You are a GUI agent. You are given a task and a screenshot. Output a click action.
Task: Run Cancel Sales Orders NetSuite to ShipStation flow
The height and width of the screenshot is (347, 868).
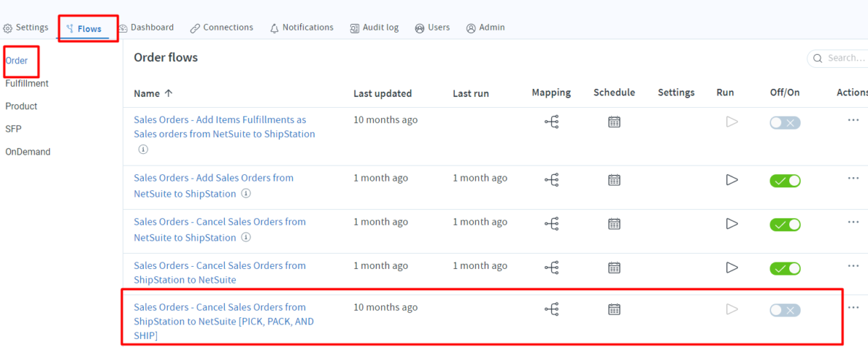731,223
